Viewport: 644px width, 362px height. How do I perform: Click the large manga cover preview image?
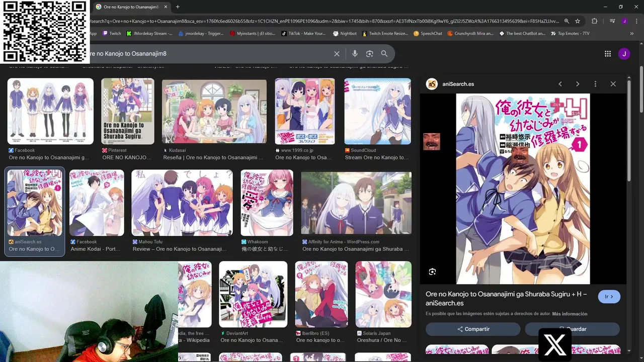[523, 189]
